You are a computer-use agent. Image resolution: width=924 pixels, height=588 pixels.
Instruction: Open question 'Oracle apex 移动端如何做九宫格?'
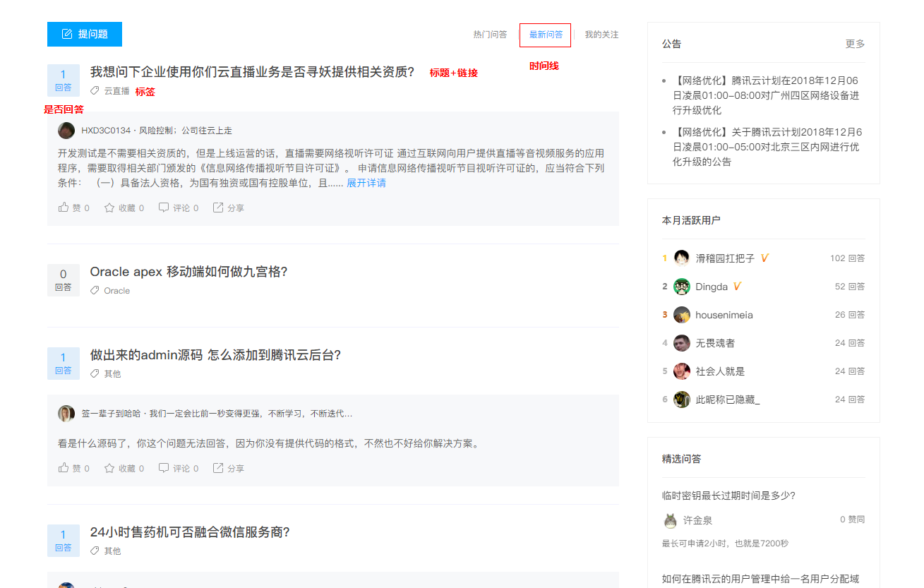click(188, 272)
